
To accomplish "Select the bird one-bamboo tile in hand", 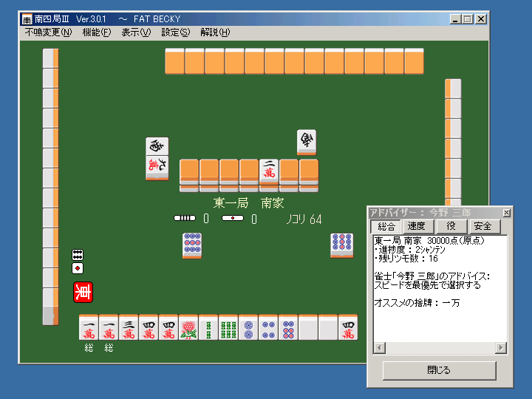I will tap(188, 327).
